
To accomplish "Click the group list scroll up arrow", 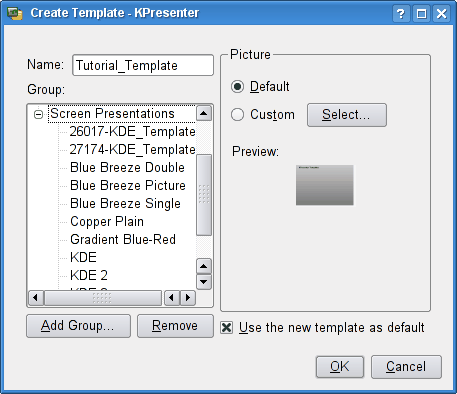I will point(204,113).
